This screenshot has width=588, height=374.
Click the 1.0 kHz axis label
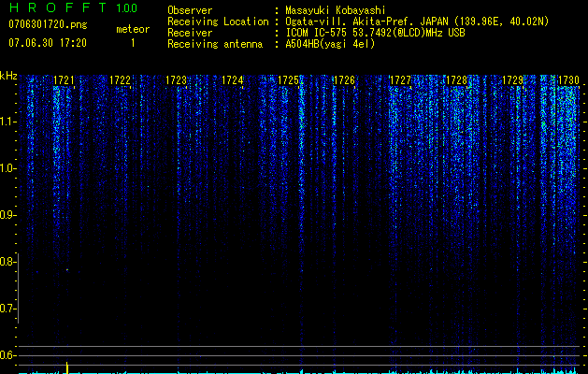(7, 168)
